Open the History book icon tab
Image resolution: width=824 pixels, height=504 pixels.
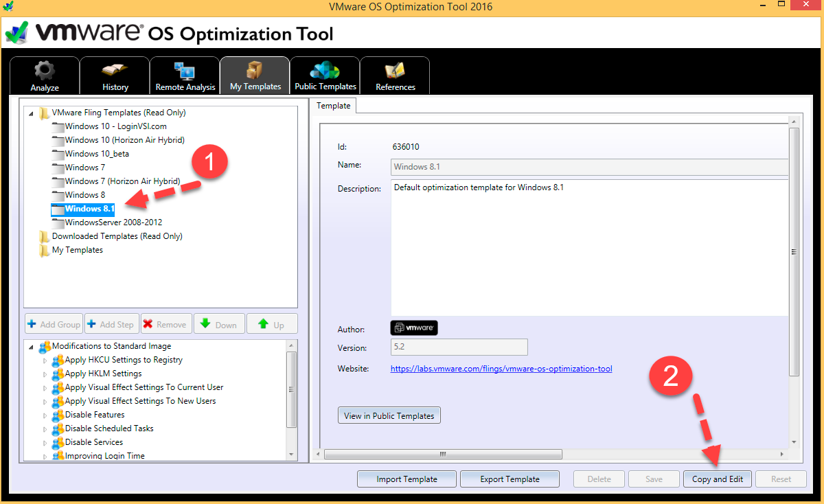click(115, 76)
